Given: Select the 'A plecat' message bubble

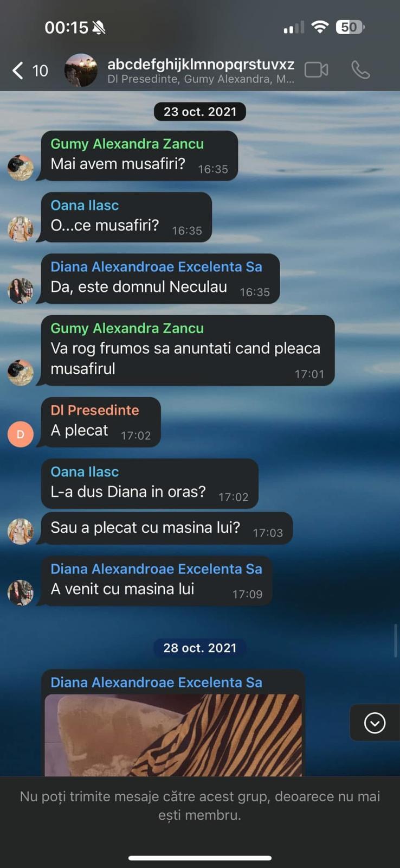Looking at the screenshot, I should tap(101, 422).
